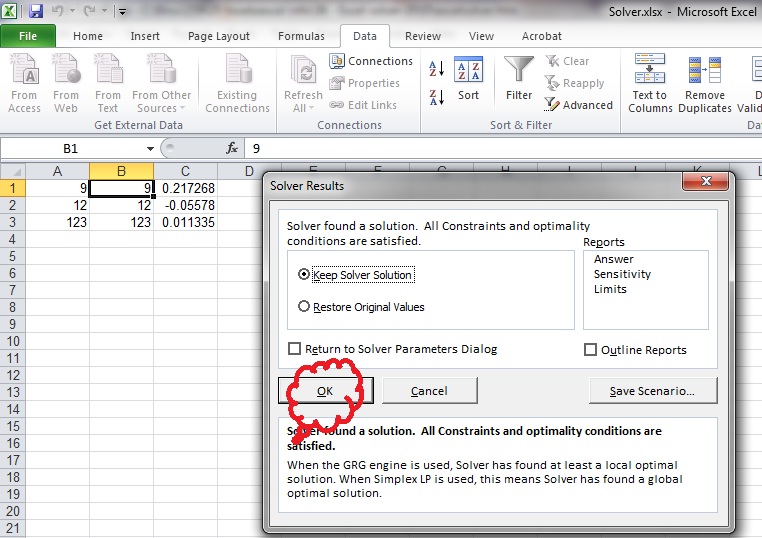The image size is (762, 538).
Task: Close the Solver Results dialog
Action: tap(706, 181)
